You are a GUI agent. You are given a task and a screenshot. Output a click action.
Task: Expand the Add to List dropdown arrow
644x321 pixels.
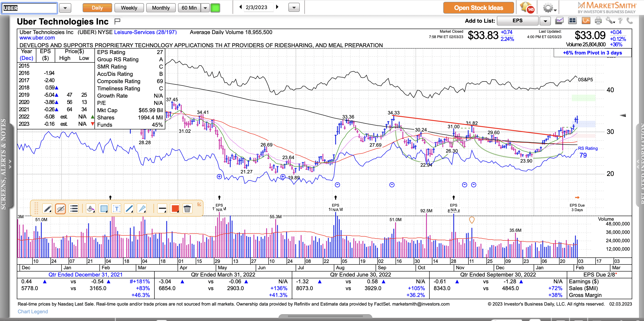click(x=545, y=21)
